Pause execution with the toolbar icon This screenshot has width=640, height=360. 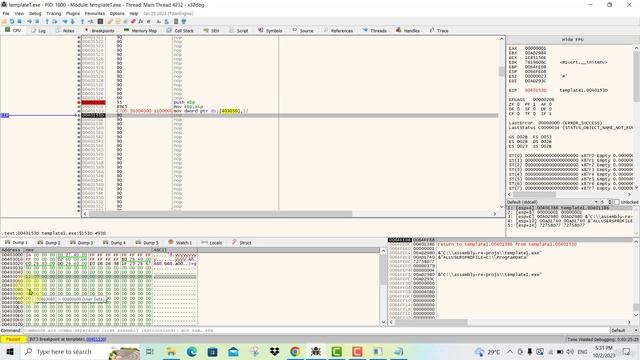(37, 21)
